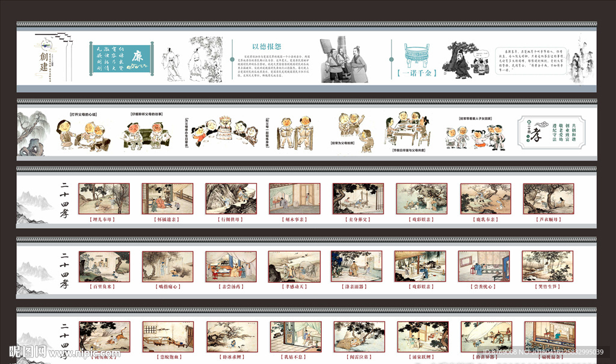Click the painting above 鹿乳奉亲
Screen dimensions: 616x364
tap(485, 199)
